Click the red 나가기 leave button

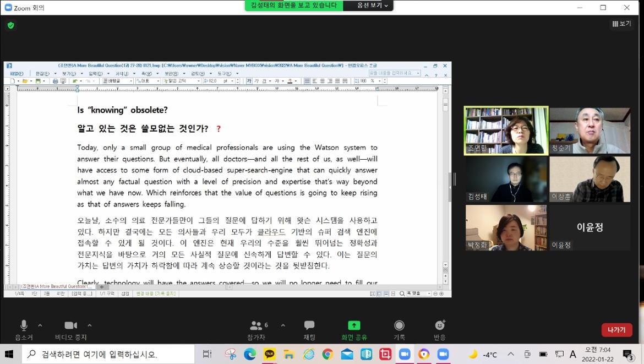click(616, 330)
